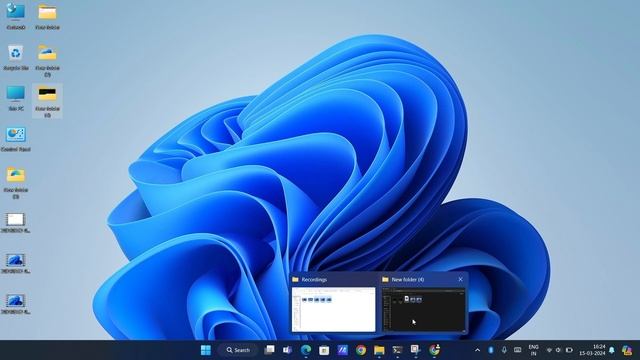Select the plain New folder desktop icon
Viewport: 640px width, 360px height.
(x=47, y=17)
